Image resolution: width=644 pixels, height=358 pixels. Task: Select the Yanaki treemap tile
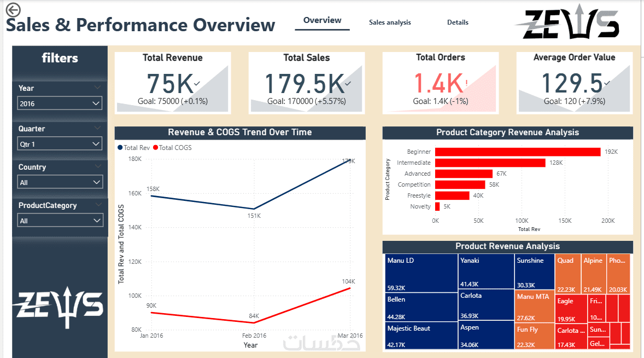487,272
